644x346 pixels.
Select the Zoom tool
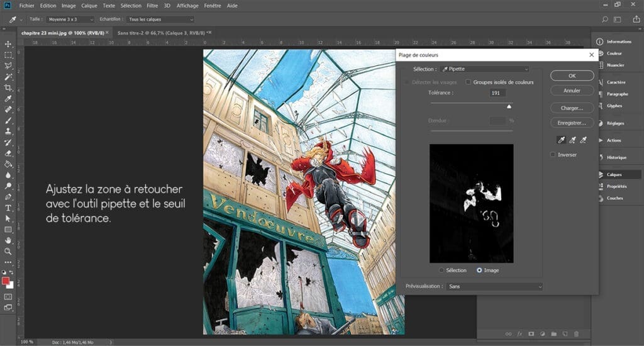(8, 251)
